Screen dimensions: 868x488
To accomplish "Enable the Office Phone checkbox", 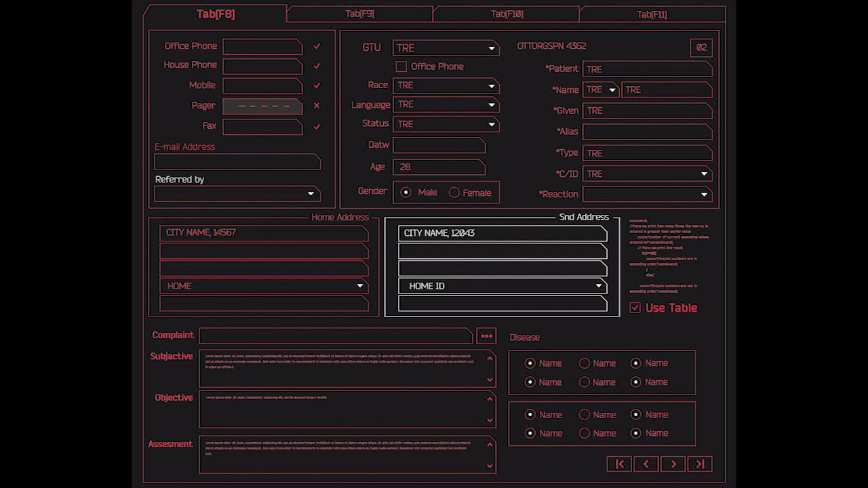I will pyautogui.click(x=401, y=66).
